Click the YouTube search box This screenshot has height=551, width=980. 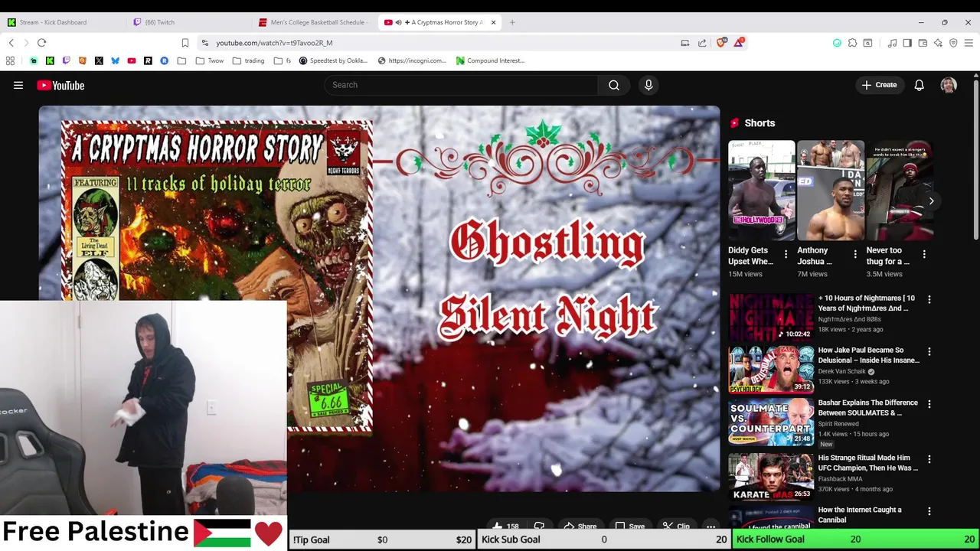[x=461, y=85]
